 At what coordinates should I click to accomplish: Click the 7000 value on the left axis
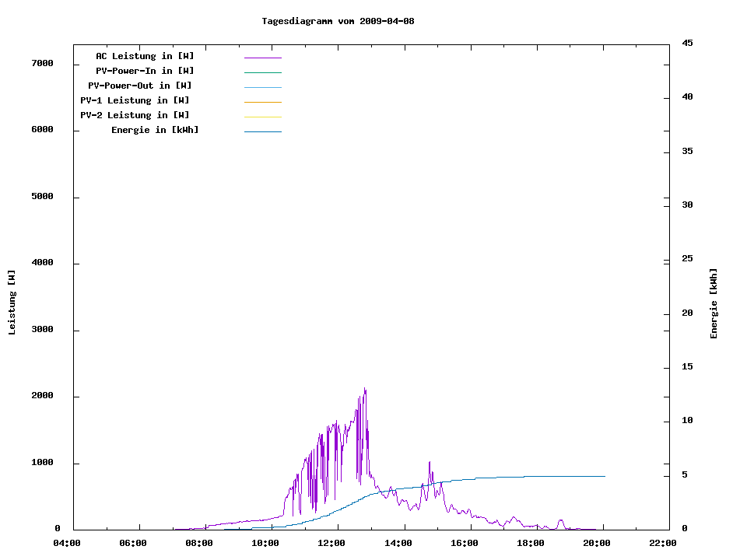[x=42, y=64]
